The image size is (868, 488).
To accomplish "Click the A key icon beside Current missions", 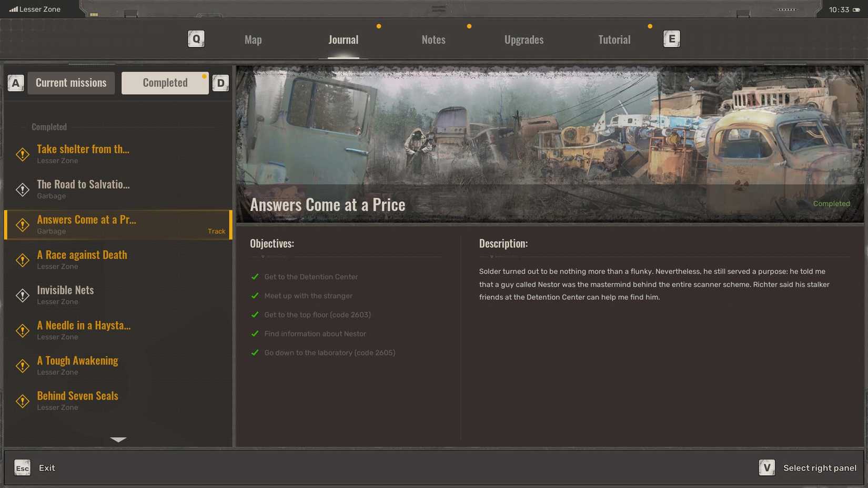I will [16, 83].
